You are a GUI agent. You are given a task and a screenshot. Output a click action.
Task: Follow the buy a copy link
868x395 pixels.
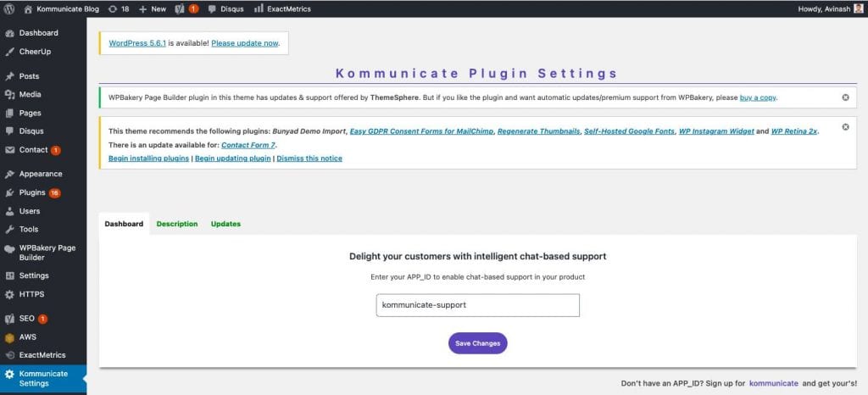[x=758, y=97]
